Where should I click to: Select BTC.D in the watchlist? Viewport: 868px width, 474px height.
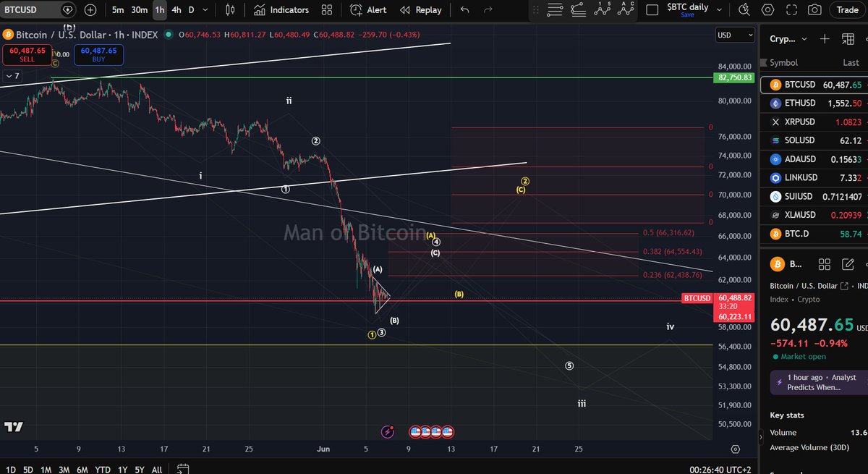pos(814,234)
